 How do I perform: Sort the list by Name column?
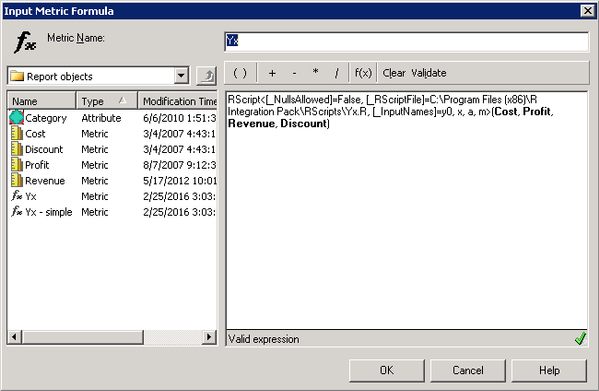point(42,101)
